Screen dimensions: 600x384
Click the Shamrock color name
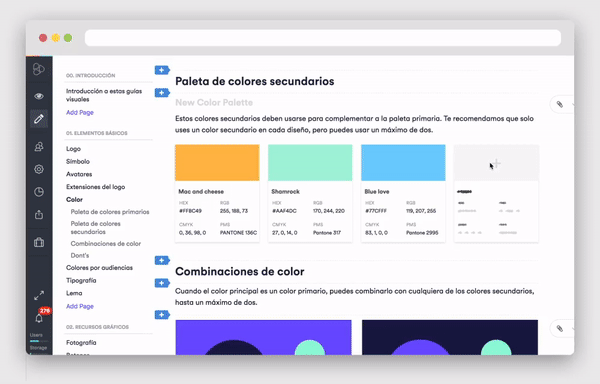pyautogui.click(x=285, y=192)
